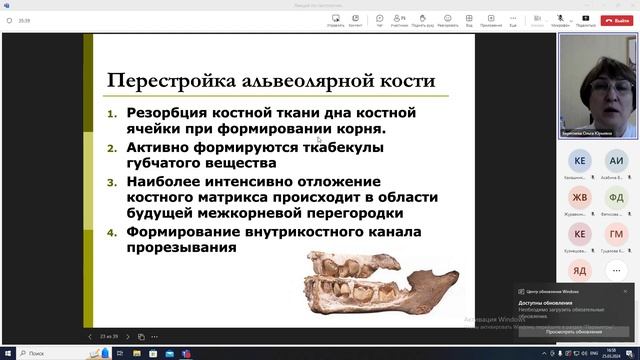Raise your hand in the meeting
The height and width of the screenshot is (360, 640).
(x=422, y=20)
